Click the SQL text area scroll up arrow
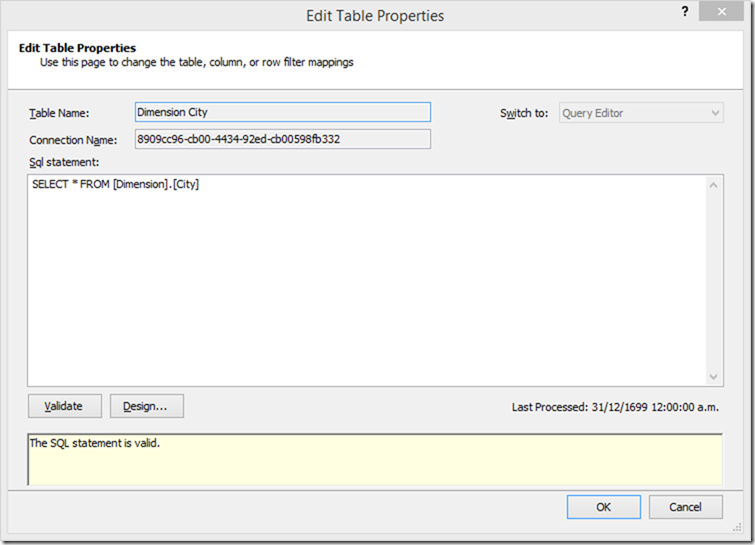Viewport: 755px width, 545px height. pyautogui.click(x=714, y=185)
